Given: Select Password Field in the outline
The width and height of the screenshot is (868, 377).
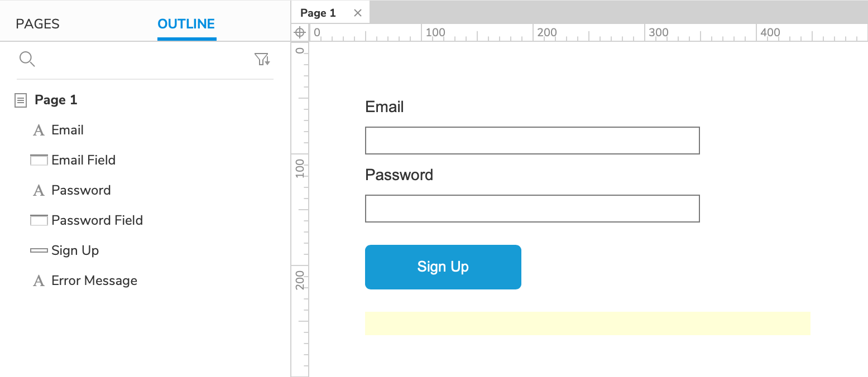Looking at the screenshot, I should 97,220.
